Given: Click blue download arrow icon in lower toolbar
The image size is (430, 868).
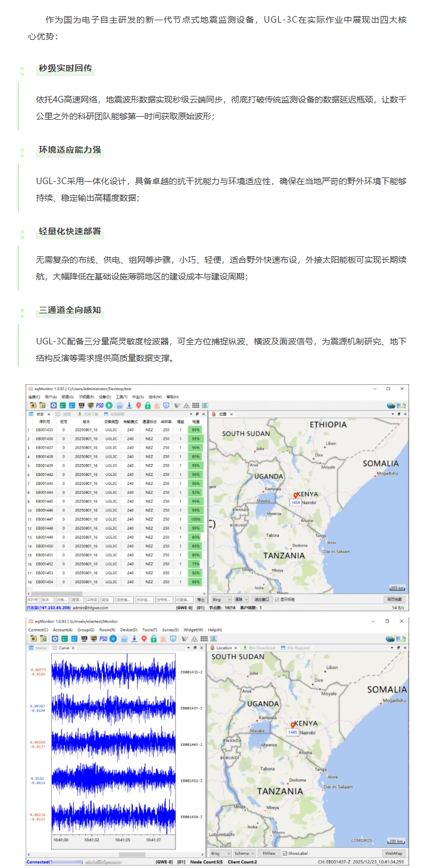Looking at the screenshot, I should [134, 639].
